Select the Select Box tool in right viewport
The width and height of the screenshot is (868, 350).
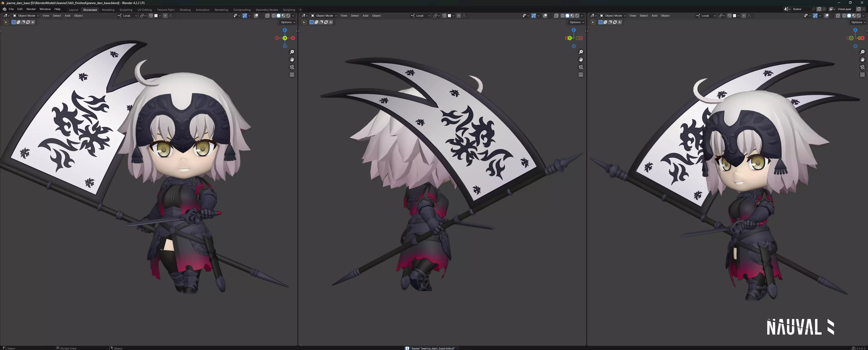(x=593, y=22)
